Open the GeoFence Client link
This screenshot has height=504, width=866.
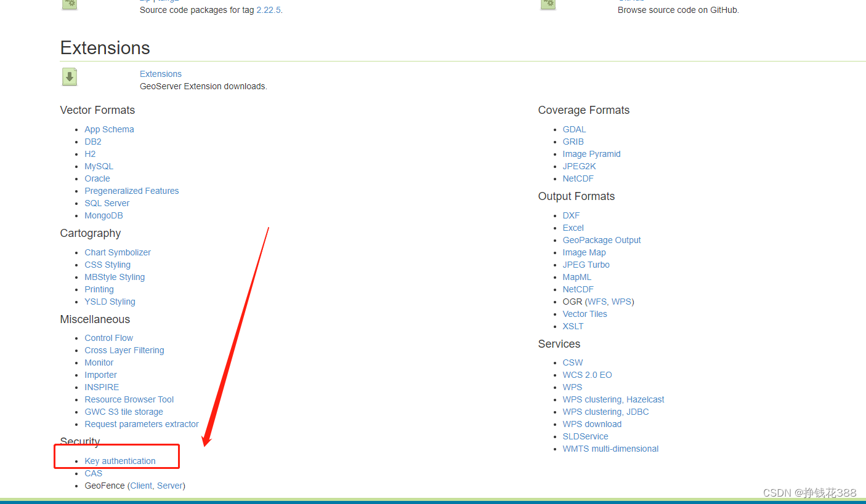pos(141,486)
